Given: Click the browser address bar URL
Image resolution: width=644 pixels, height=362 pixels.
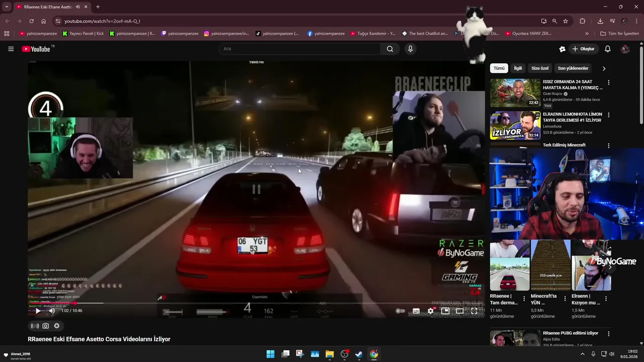Looking at the screenshot, I should (102, 21).
